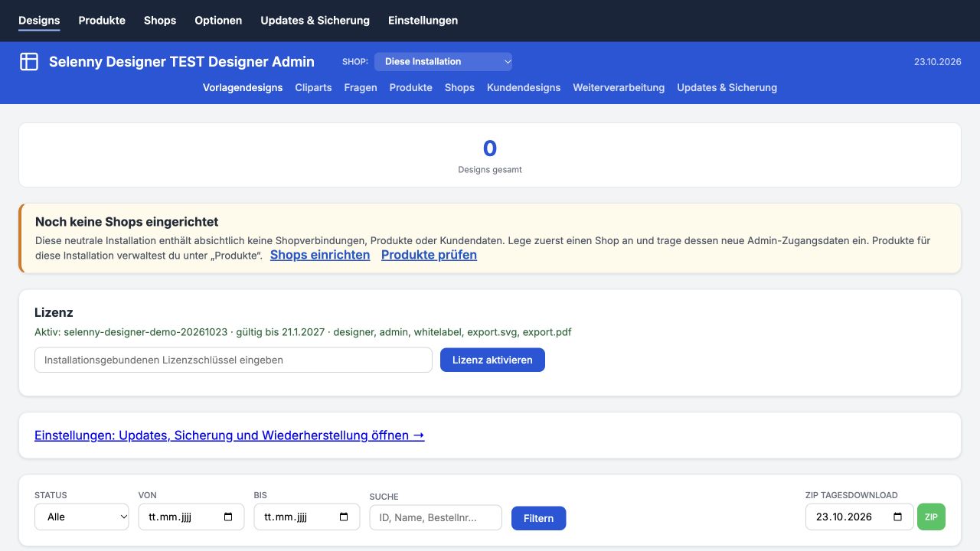Open Designs in the top navigation

[x=39, y=21]
